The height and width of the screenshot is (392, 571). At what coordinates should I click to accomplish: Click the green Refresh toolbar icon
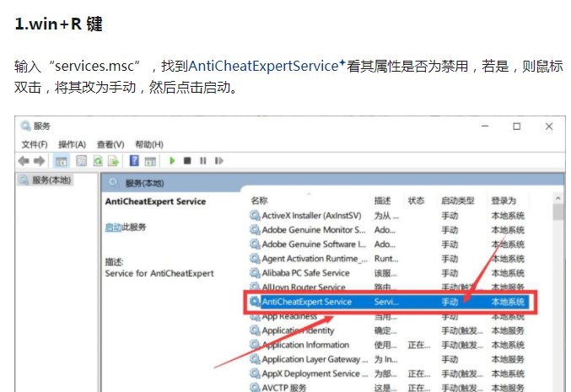coord(98,161)
